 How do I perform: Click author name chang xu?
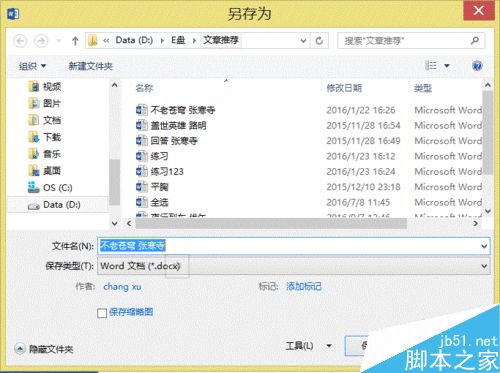click(x=122, y=287)
